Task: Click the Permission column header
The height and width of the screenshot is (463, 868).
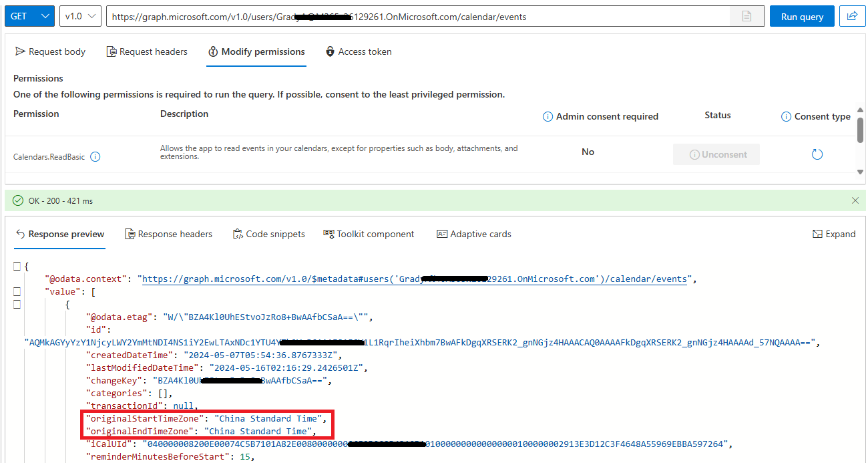Action: pos(36,114)
